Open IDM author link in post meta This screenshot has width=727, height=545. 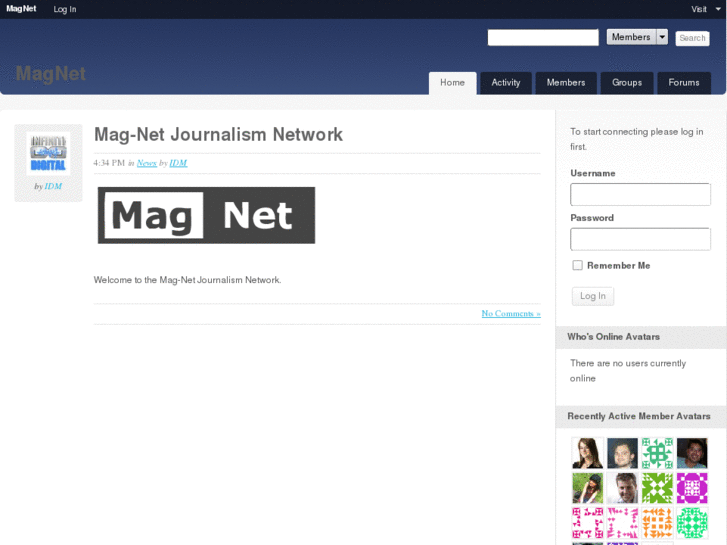coord(178,163)
